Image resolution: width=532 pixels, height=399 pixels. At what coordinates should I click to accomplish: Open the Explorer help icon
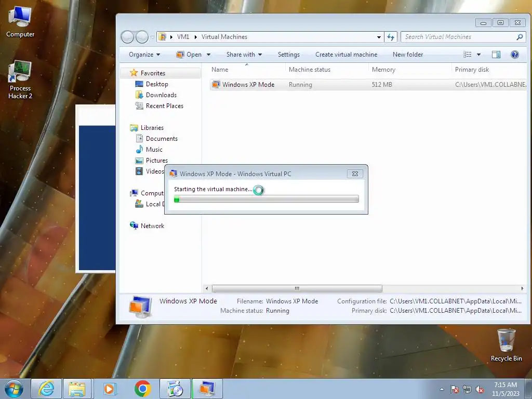515,55
